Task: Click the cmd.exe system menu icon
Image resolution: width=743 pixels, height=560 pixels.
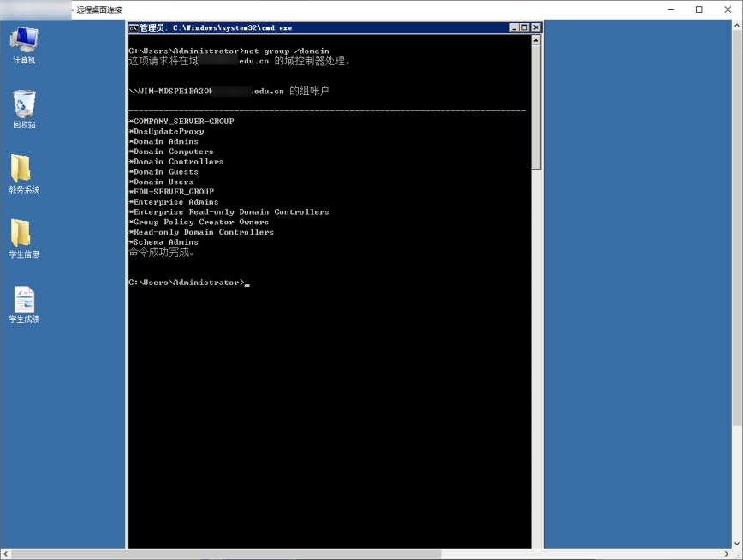Action: [134, 27]
